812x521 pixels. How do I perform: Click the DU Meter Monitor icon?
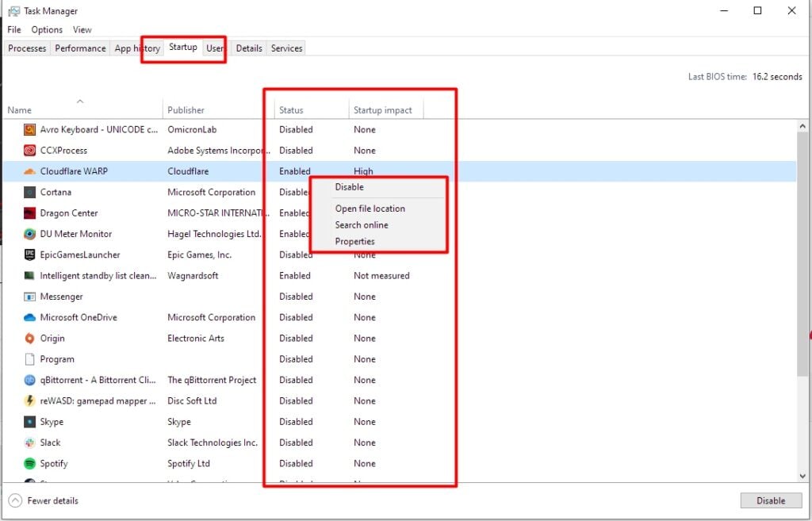click(x=30, y=234)
